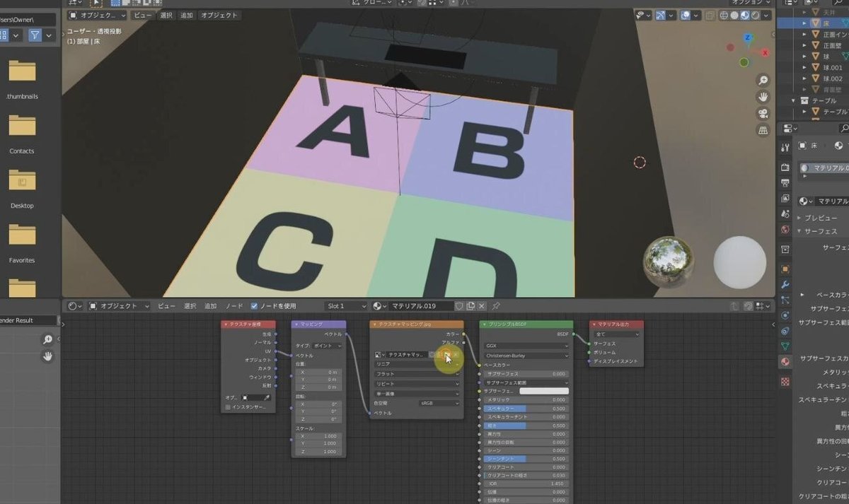Image resolution: width=849 pixels, height=504 pixels.
Task: Open the World properties tab with red globe
Action: [785, 230]
